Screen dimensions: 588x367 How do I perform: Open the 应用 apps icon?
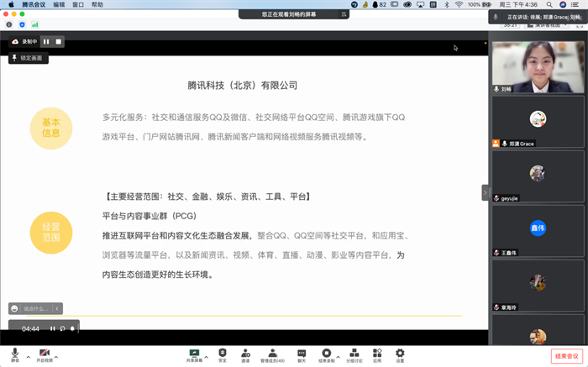[x=377, y=354]
